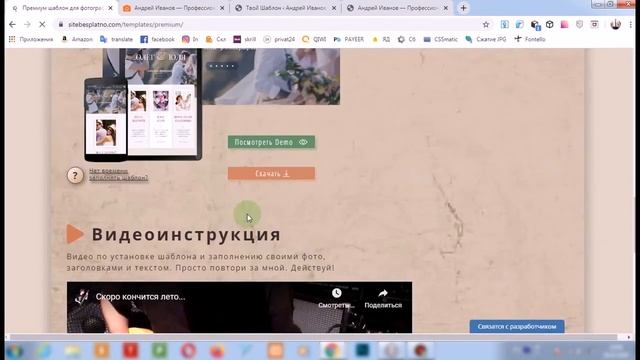Click the video channel avatar icon
Image resolution: width=640 pixels, height=360 pixels.
tap(82, 297)
